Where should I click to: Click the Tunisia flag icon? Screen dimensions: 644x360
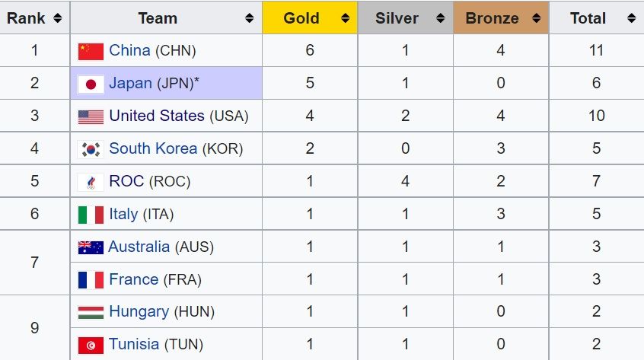pos(91,346)
